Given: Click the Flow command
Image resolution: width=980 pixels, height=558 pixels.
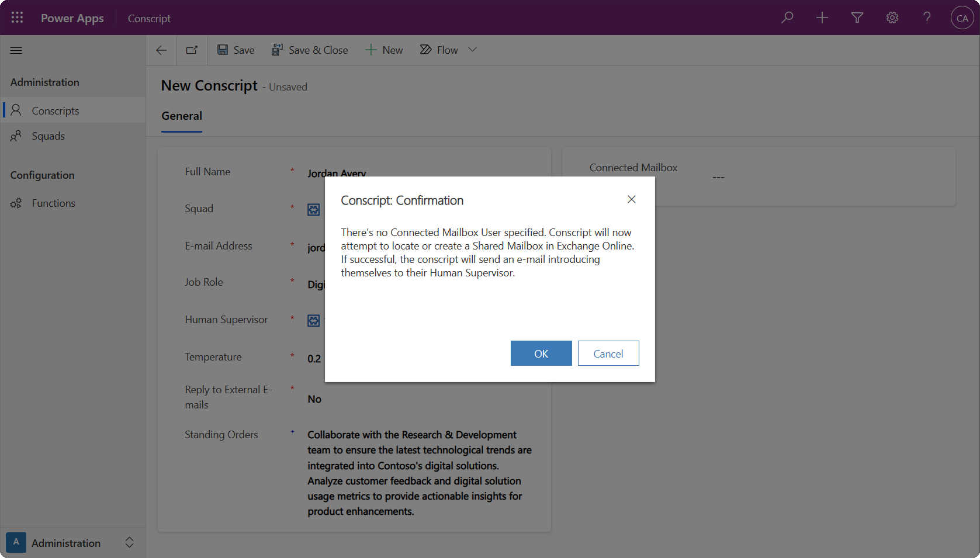Looking at the screenshot, I should coord(439,50).
